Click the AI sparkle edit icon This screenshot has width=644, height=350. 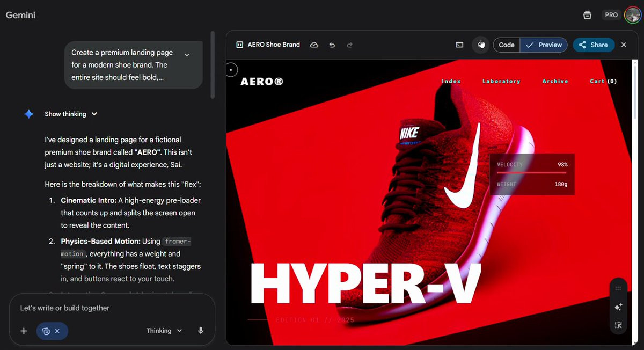[x=618, y=307]
